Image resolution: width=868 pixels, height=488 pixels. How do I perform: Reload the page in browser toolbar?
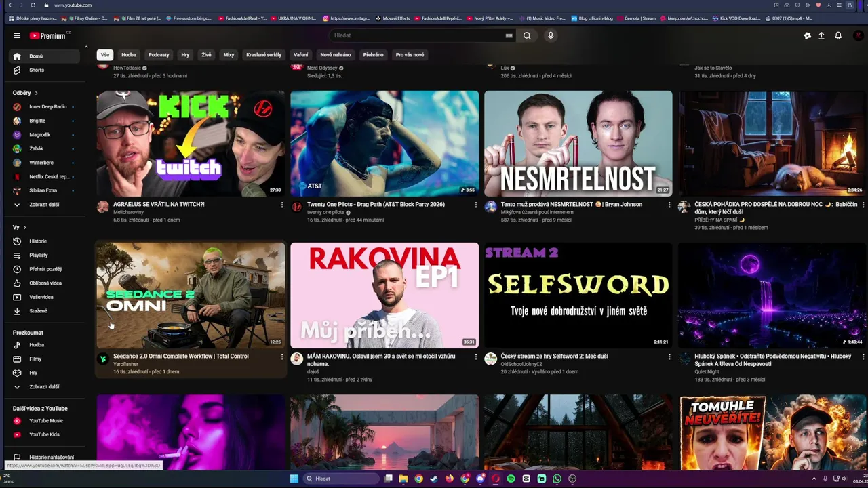click(x=33, y=5)
